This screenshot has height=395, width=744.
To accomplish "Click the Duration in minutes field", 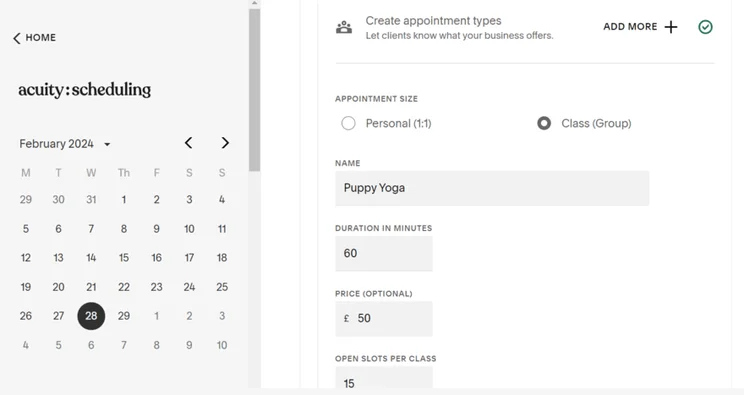I will tap(384, 254).
